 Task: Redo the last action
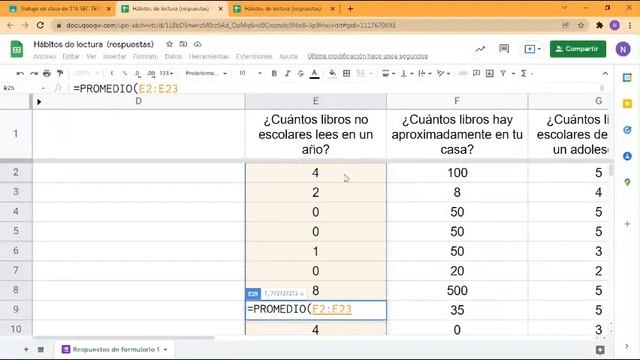[x=34, y=73]
